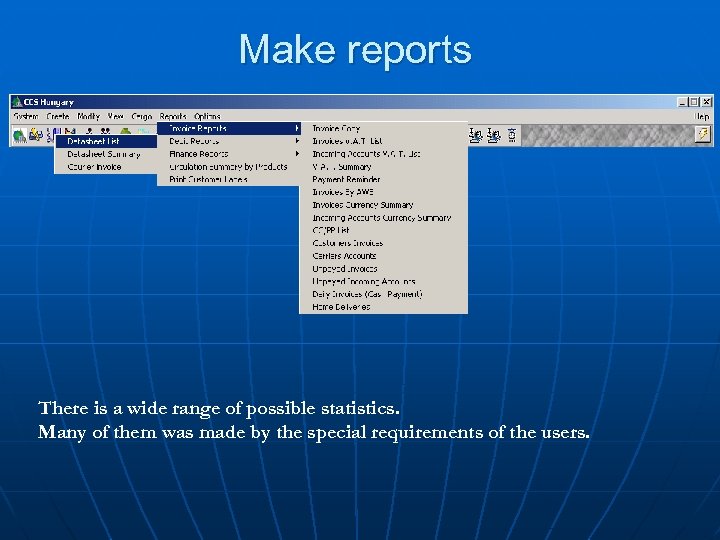Close the CCS Hungary window

pos(707,102)
